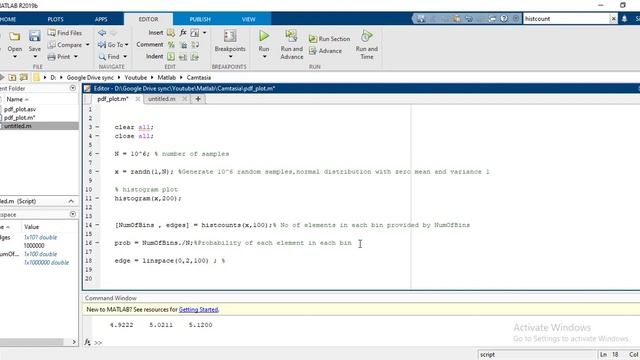The height and width of the screenshot is (360, 640).
Task: Open the Workspace panel actions menu
Action: tap(73, 214)
